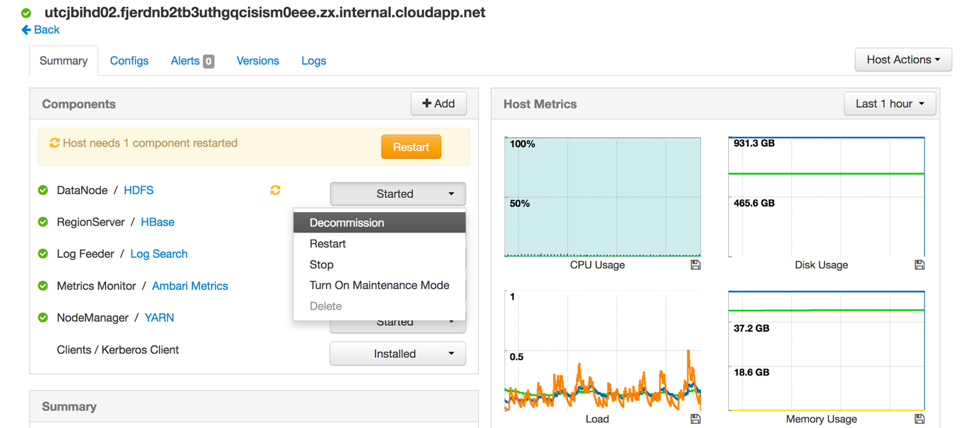Click the Add component button
This screenshot has height=428, width=975.
pyautogui.click(x=438, y=104)
